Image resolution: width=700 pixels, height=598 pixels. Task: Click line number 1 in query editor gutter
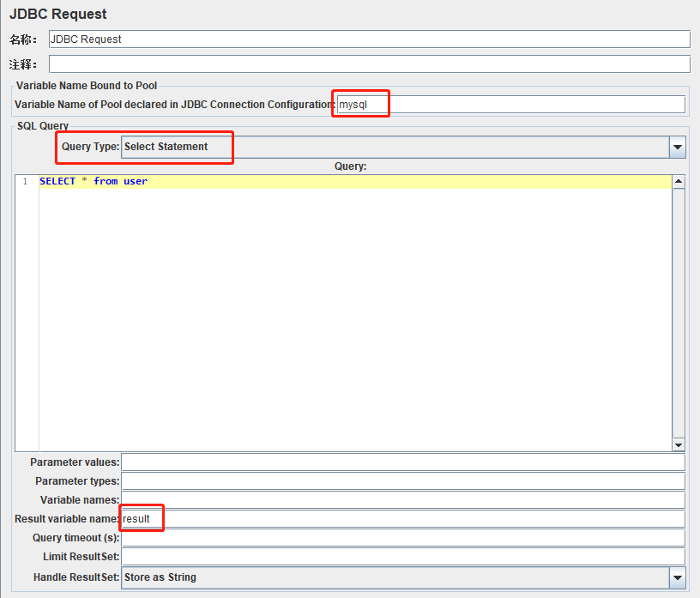pos(26,181)
